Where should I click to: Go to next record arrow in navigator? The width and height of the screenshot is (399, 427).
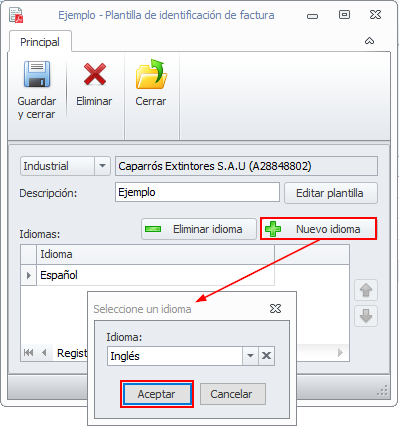tap(340, 352)
